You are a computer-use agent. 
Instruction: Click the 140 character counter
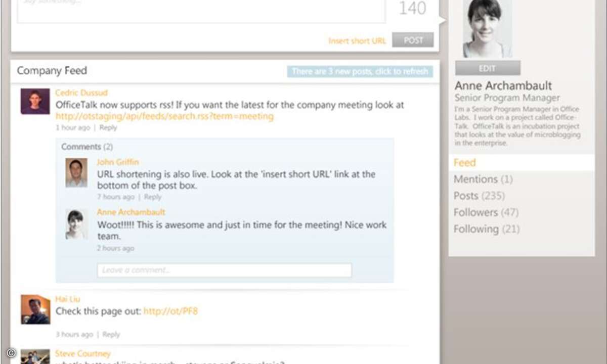413,8
